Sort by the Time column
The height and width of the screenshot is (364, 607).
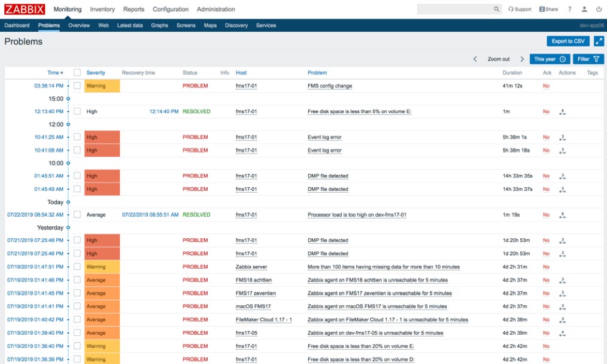(55, 72)
